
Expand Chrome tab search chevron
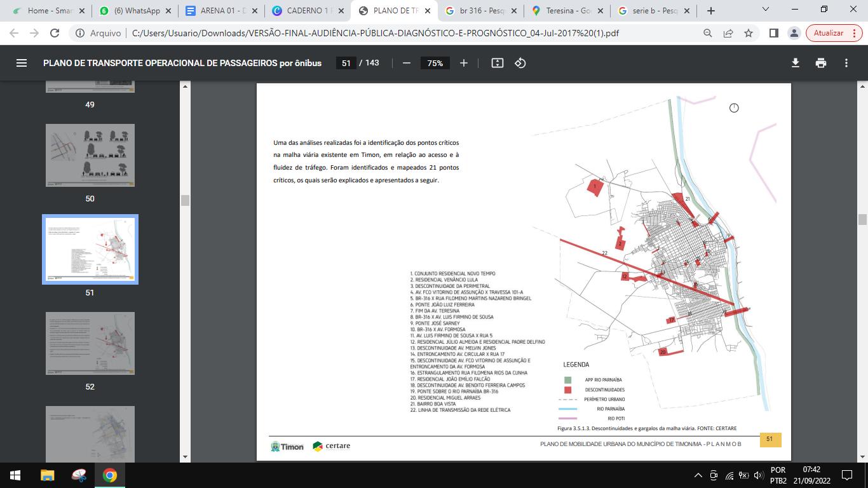766,10
